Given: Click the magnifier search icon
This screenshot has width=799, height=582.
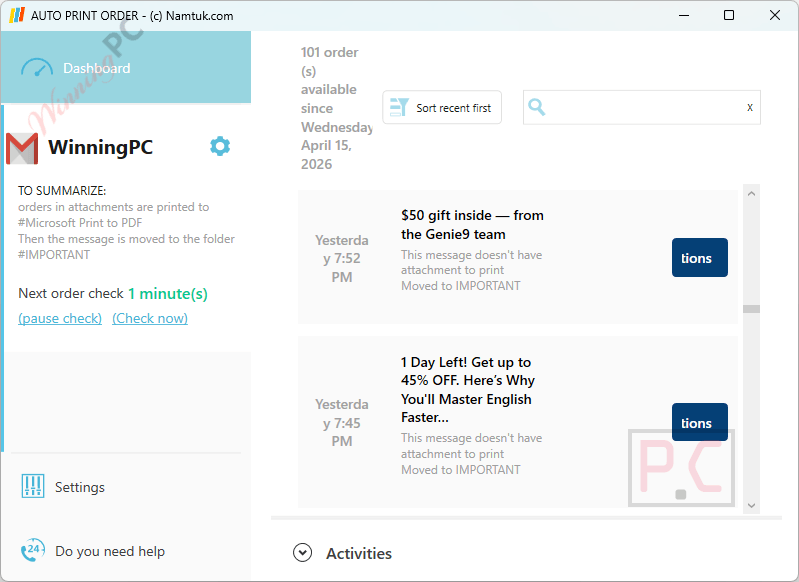Looking at the screenshot, I should [537, 108].
